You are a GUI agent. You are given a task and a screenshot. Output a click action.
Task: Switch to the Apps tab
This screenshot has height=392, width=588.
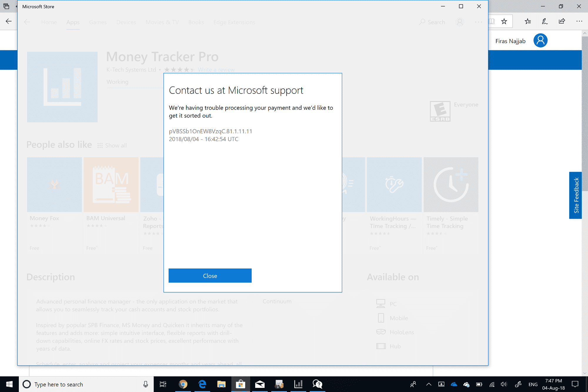[73, 22]
